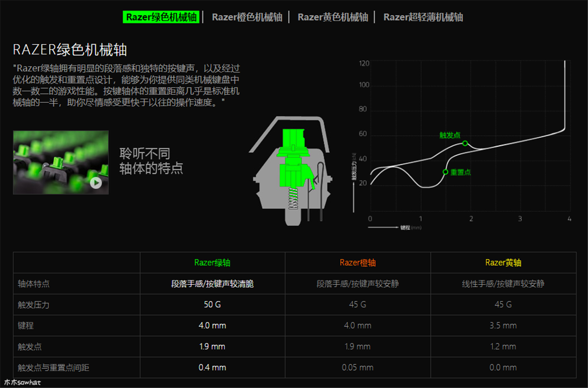This screenshot has height=388, width=588.
Task: Select the Razer黄轴 column header
Action: click(x=503, y=263)
